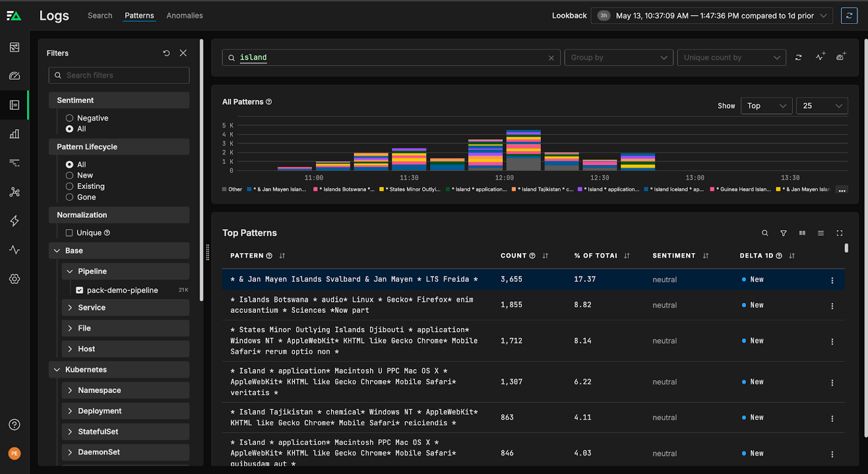Enable the Unique normalization checkbox
The image size is (868, 474).
click(69, 233)
